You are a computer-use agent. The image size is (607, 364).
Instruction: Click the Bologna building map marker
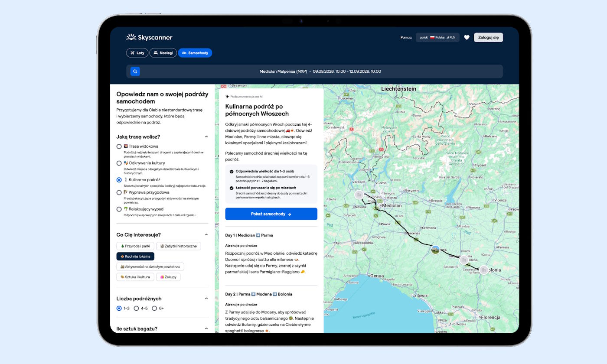[x=483, y=270]
